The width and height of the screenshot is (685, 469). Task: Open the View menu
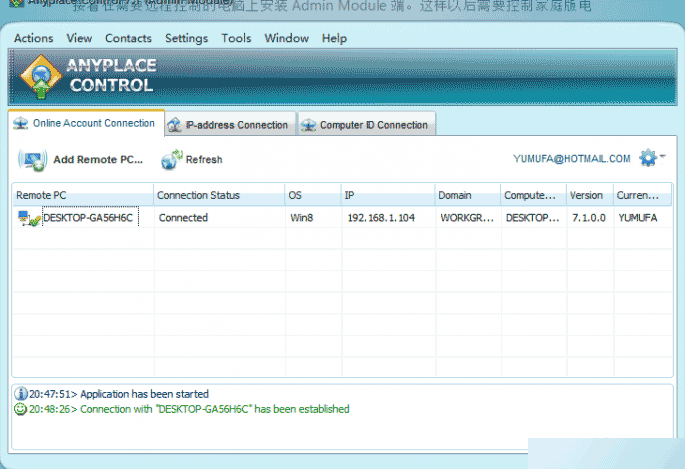pyautogui.click(x=79, y=38)
